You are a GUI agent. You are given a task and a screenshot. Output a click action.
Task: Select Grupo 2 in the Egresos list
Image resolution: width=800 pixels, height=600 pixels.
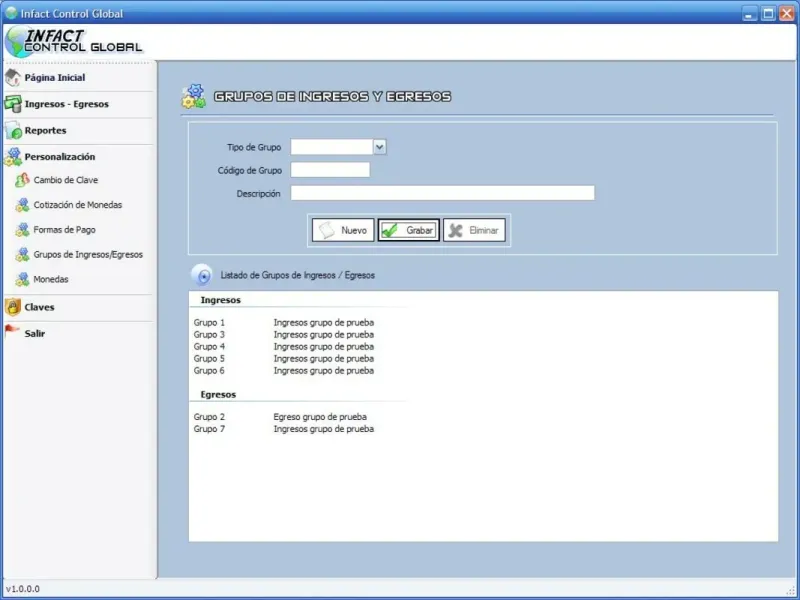click(x=209, y=417)
